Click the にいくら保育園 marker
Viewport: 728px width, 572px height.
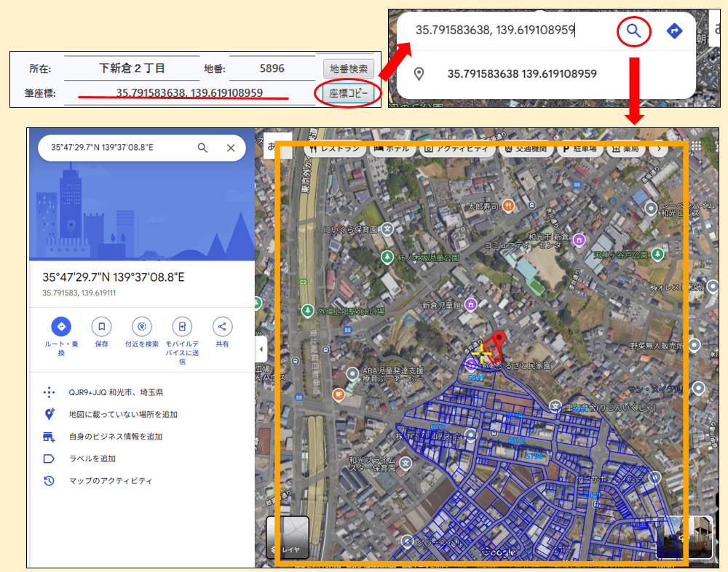coord(387,229)
